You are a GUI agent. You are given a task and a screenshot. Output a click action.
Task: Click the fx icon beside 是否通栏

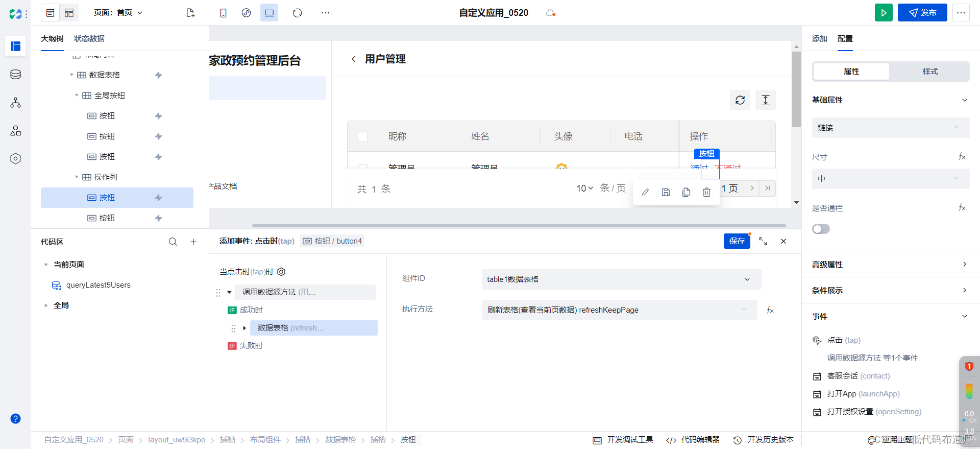tap(962, 207)
